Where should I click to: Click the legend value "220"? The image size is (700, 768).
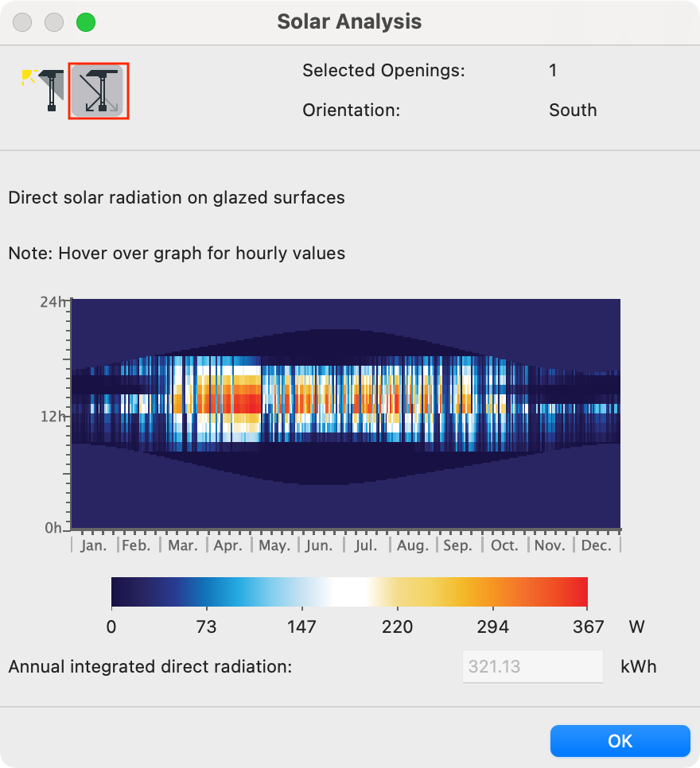[x=397, y=626]
